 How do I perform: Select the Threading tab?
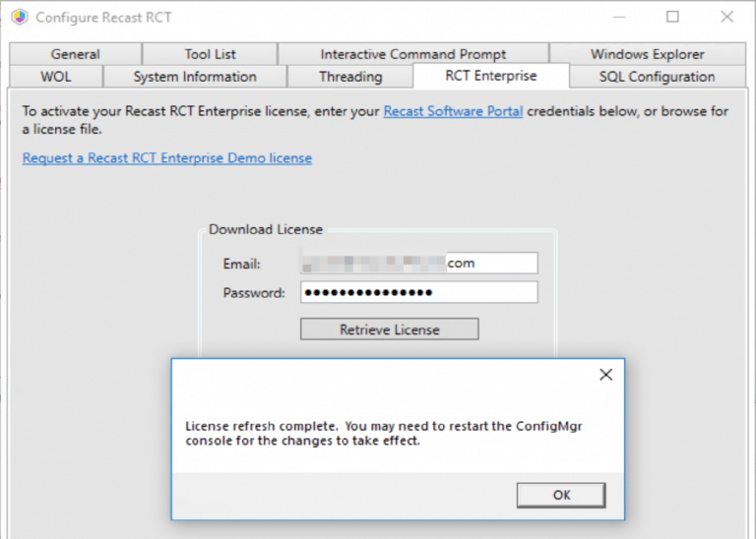(x=350, y=77)
